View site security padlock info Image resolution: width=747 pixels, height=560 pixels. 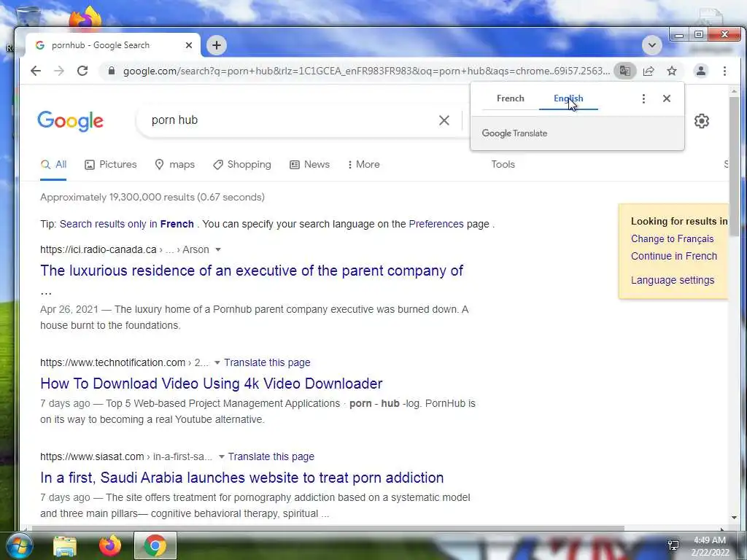112,71
